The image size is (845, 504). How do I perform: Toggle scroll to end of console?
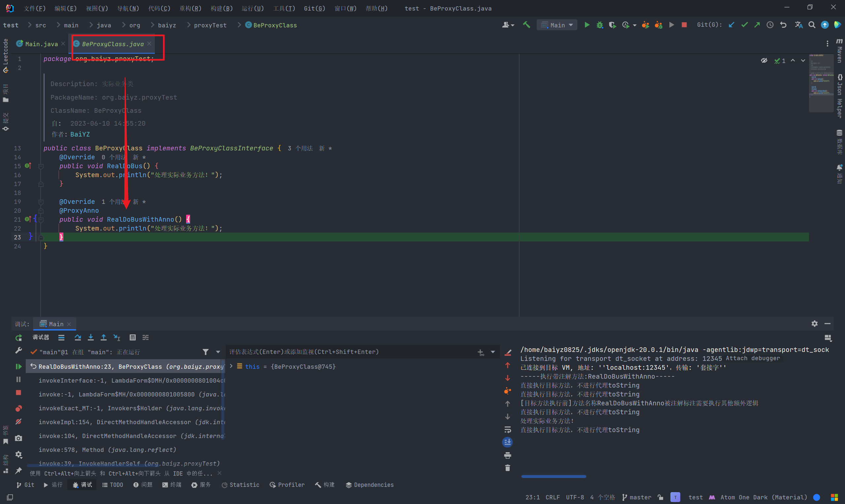508,442
